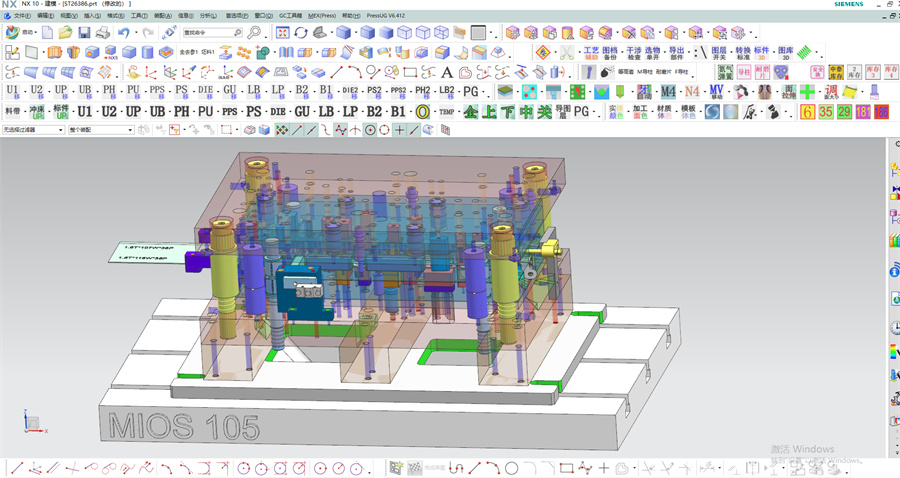
Task: Open the 整个装配 selection scope dropdown
Action: coord(101,130)
